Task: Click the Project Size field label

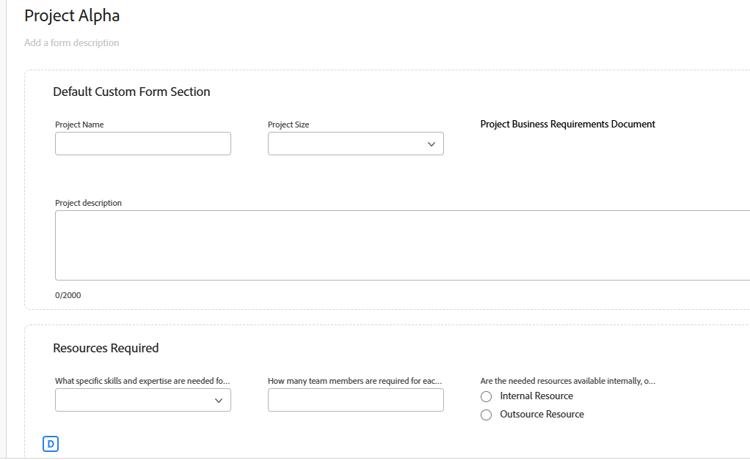Action: click(x=288, y=125)
